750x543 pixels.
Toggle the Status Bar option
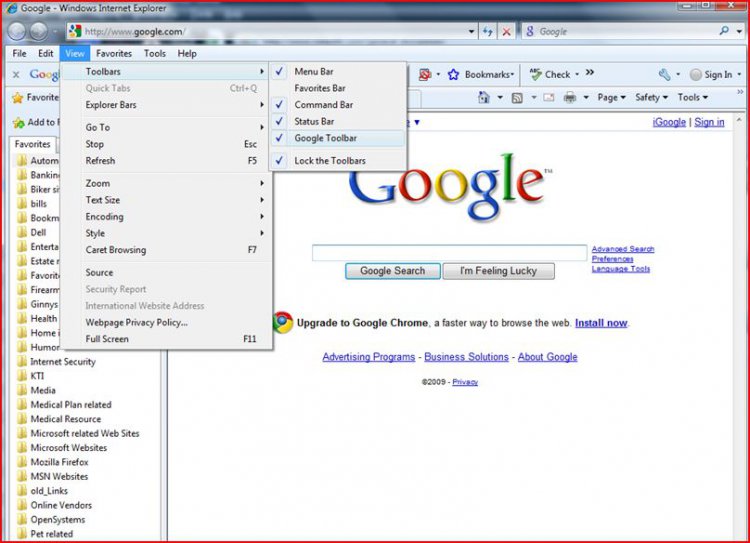[338, 122]
